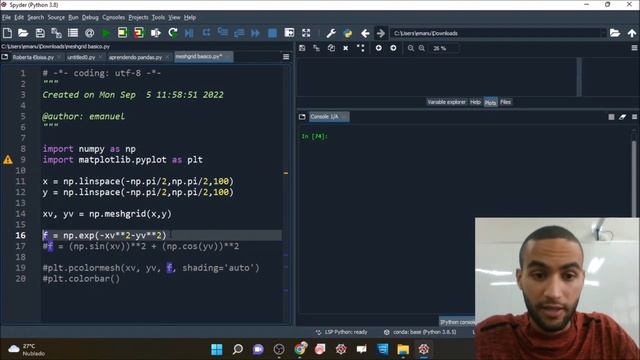Screen dimensions: 640x360
Task: Switch to Roberta-Eloisa.py tab
Action: 33,57
